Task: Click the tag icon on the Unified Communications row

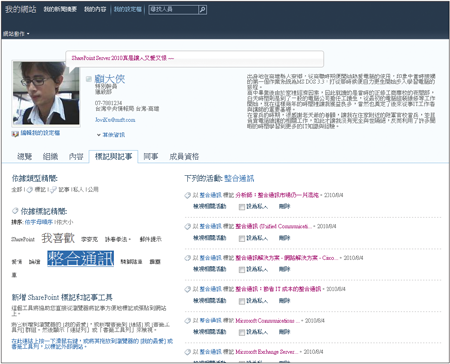Action: point(188,227)
